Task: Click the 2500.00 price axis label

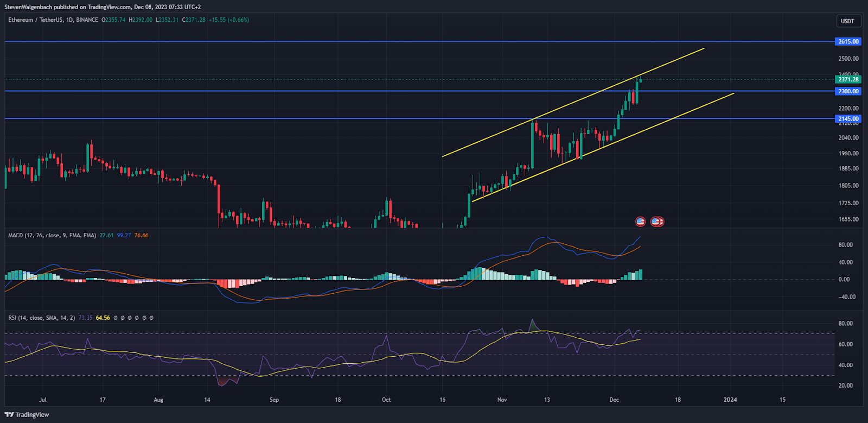Action: coord(848,59)
